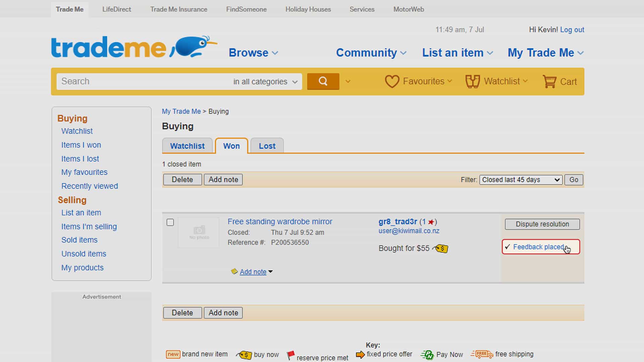
Task: Click the Favourites heart icon
Action: pos(392,81)
